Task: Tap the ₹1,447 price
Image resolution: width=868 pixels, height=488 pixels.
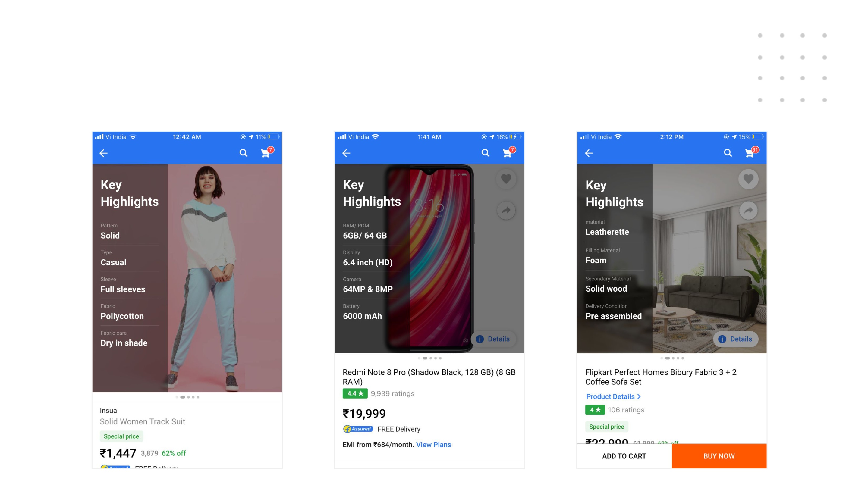Action: click(118, 453)
